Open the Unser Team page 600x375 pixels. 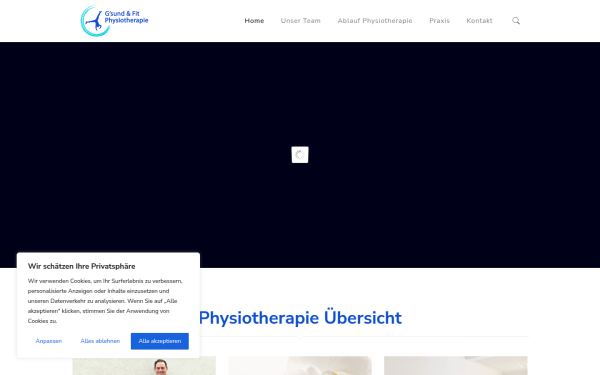(300, 21)
